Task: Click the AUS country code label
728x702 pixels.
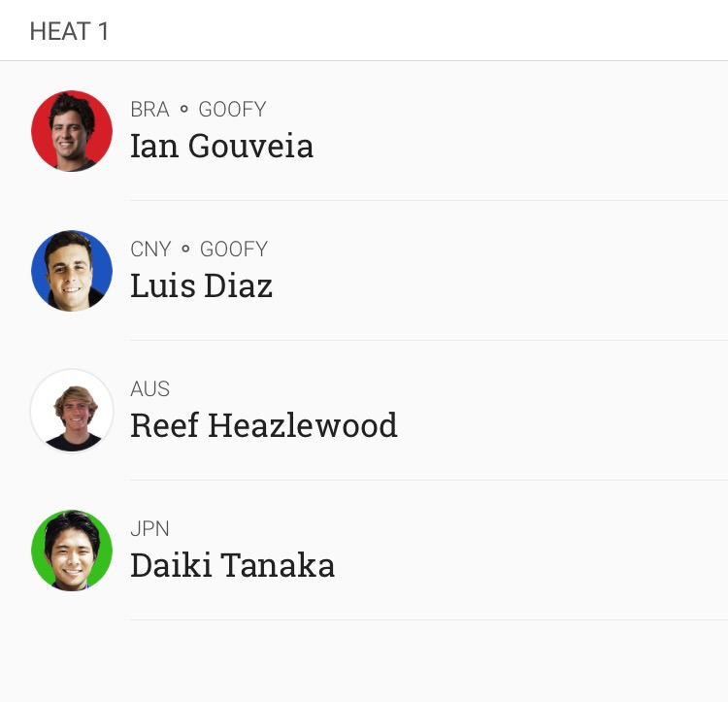Action: [149, 389]
